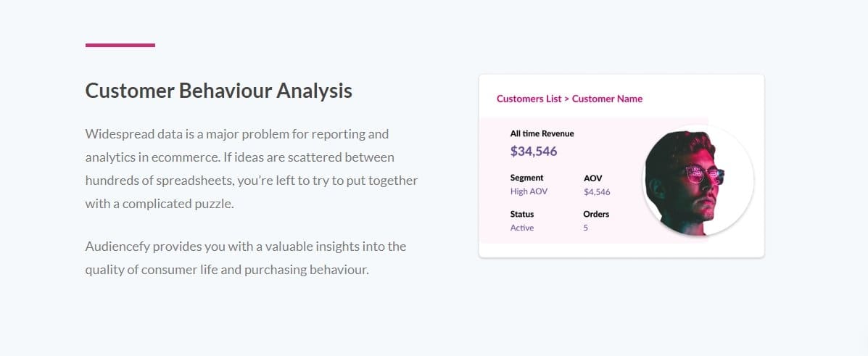Click the AOV column label
The image size is (868, 356).
pyautogui.click(x=592, y=178)
